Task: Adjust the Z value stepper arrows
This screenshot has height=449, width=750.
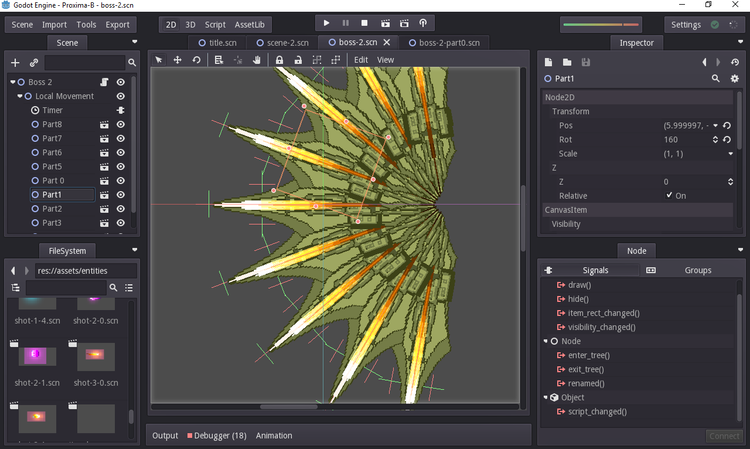Action: [730, 182]
